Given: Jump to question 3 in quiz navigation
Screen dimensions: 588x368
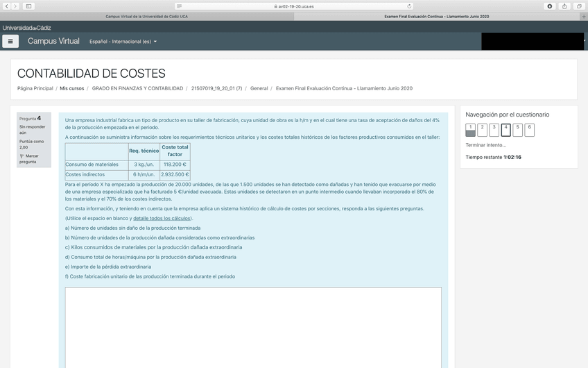Looking at the screenshot, I should point(494,130).
